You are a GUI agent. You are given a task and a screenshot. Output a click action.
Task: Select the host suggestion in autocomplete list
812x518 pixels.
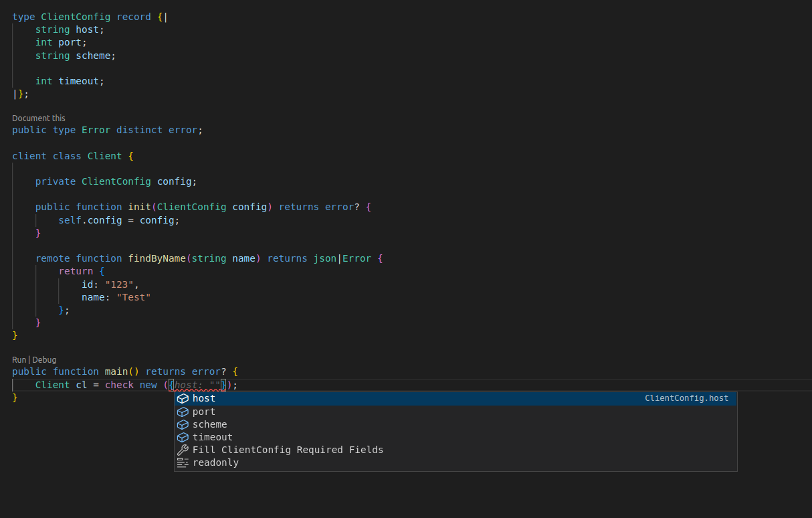(x=455, y=398)
